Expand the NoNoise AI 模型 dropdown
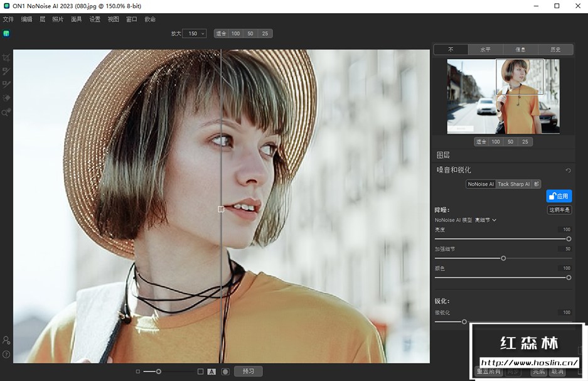This screenshot has width=588, height=381. point(486,220)
